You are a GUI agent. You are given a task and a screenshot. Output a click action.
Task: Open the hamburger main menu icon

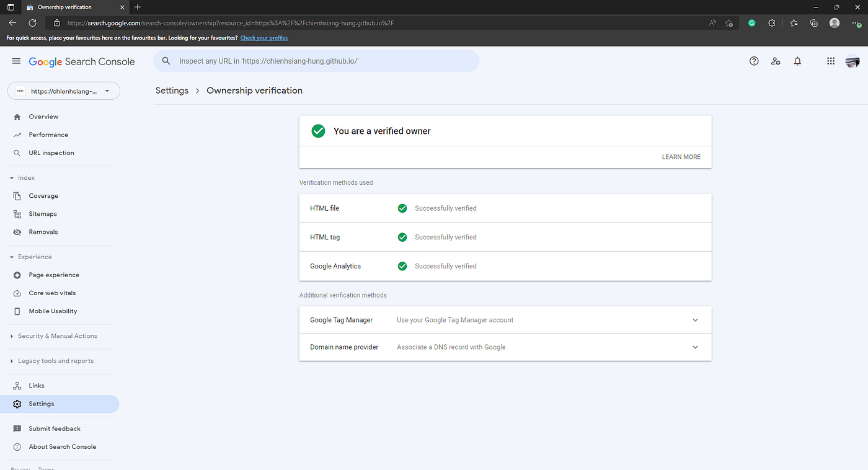point(17,61)
